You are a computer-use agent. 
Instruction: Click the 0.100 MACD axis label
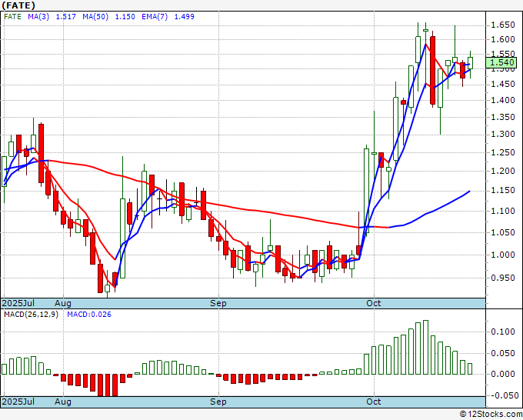[x=501, y=332]
